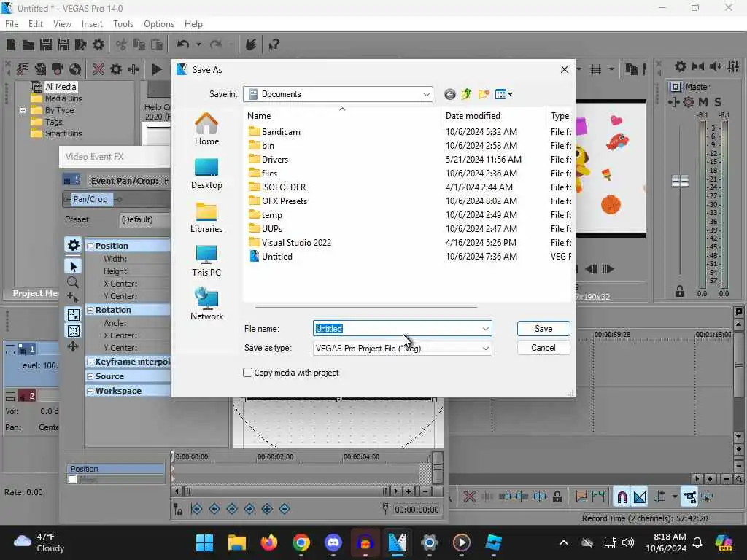Open the Network location shortcut

(206, 304)
